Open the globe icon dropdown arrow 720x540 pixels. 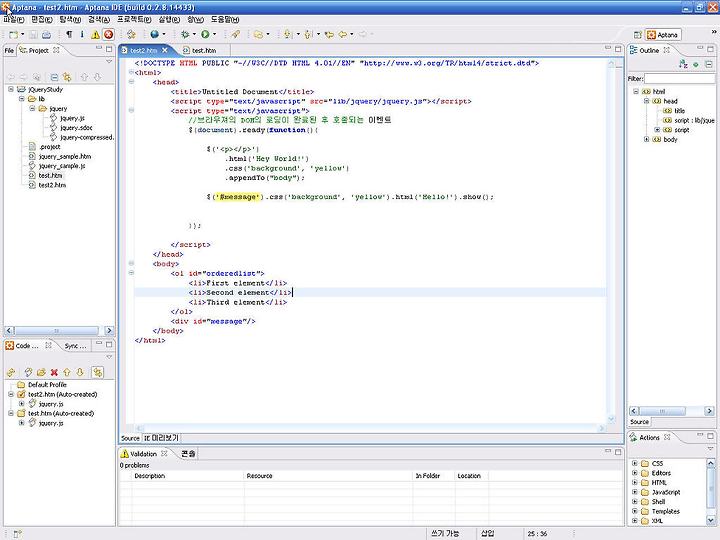pyautogui.click(x=163, y=34)
